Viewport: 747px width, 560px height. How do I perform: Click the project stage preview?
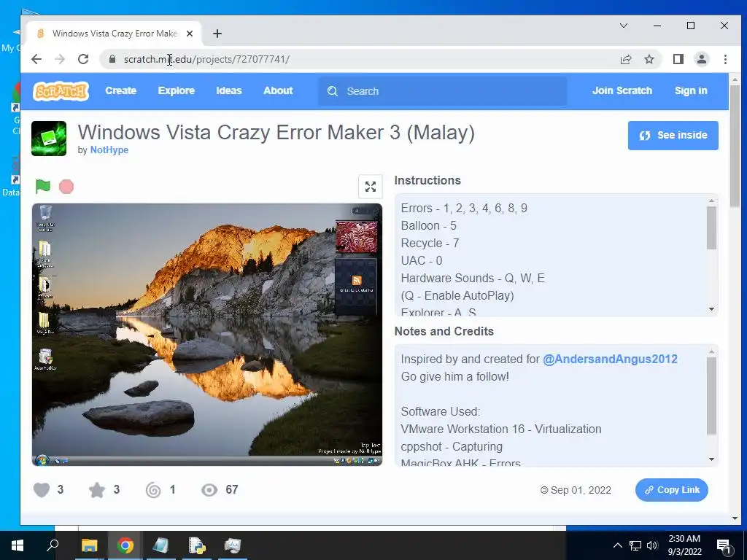coord(207,334)
